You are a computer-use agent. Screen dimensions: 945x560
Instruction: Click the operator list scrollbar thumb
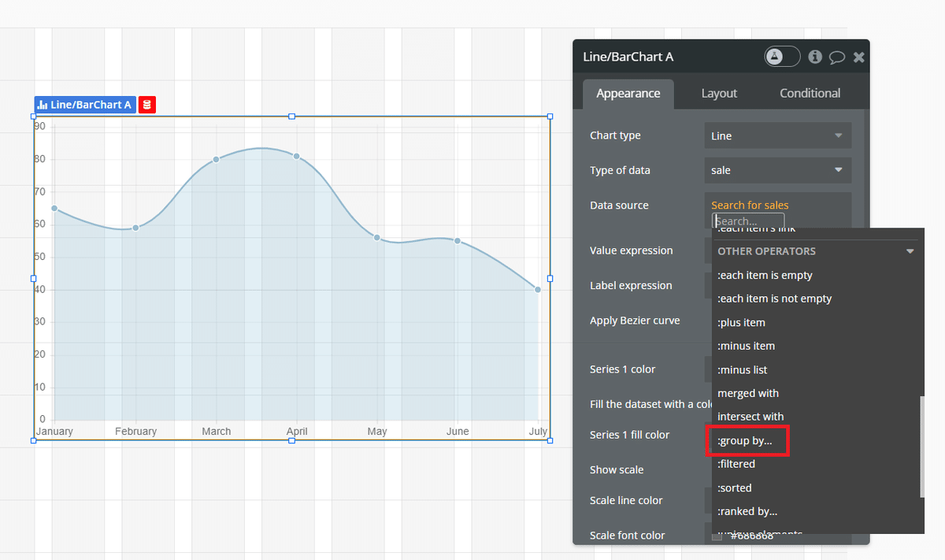point(921,447)
